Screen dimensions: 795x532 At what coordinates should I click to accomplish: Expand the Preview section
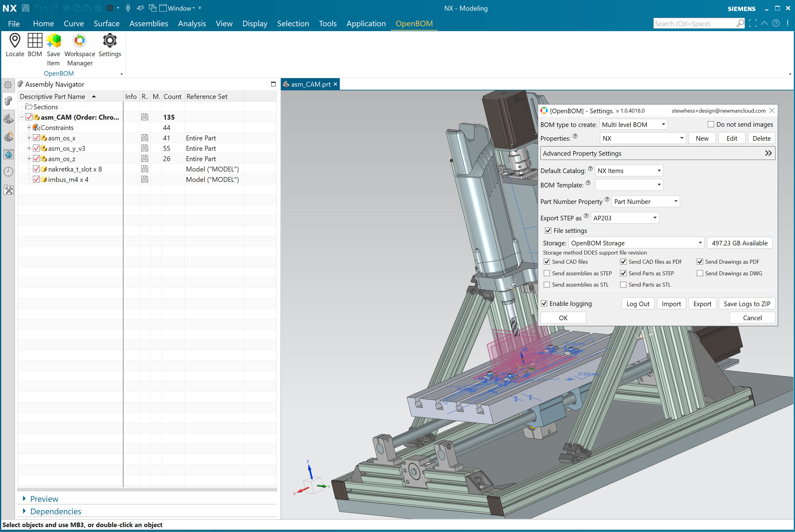coord(44,498)
